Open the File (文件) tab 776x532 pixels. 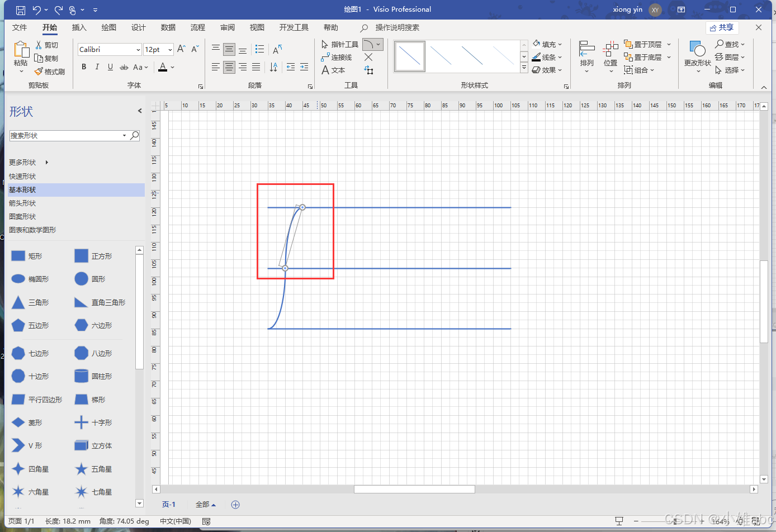[20, 27]
